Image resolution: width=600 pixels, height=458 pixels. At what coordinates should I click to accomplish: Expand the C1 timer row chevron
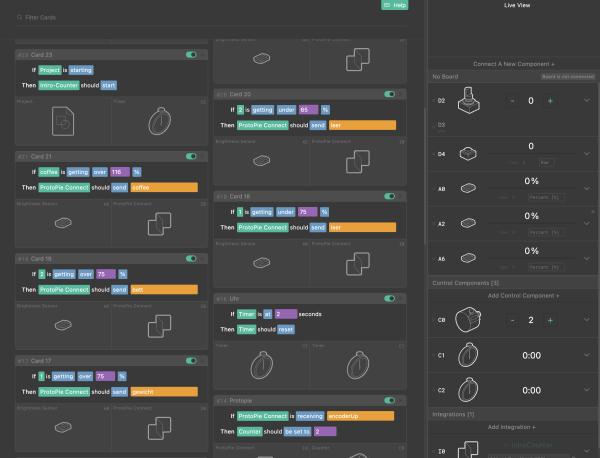587,355
